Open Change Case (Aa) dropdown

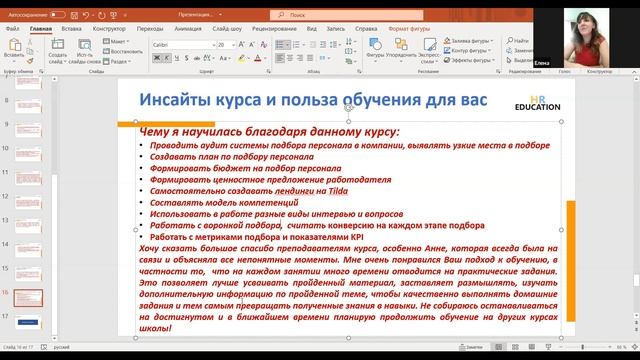pos(225,58)
